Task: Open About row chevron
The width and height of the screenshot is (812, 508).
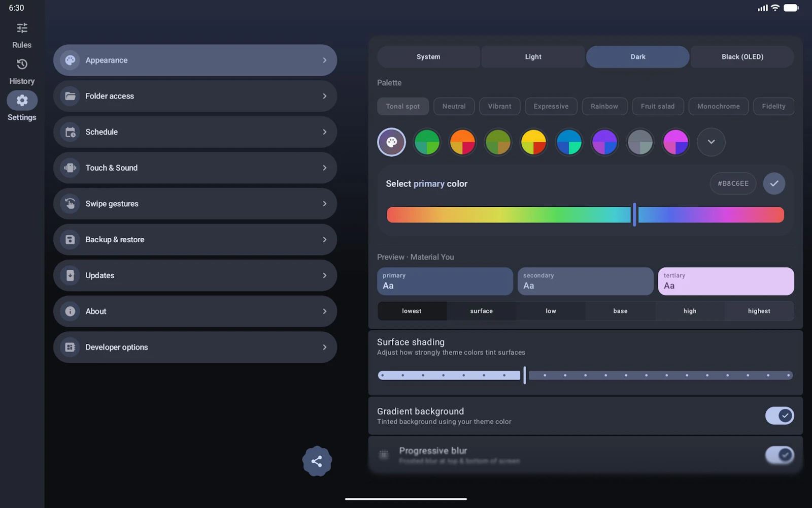Action: (325, 311)
